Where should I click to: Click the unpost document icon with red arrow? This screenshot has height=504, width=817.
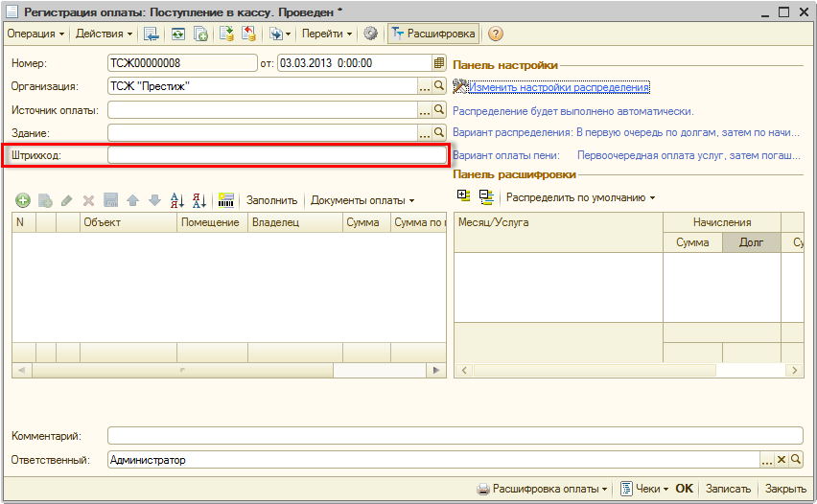tap(248, 34)
